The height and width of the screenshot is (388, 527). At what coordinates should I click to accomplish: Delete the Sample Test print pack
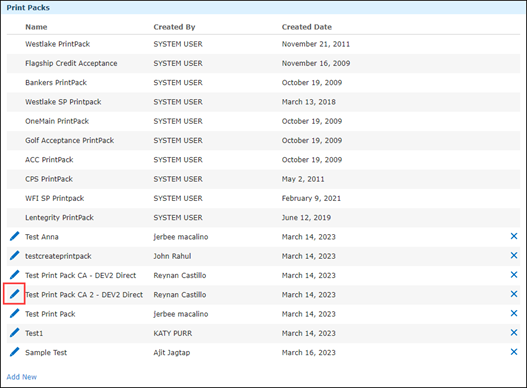[x=514, y=352]
